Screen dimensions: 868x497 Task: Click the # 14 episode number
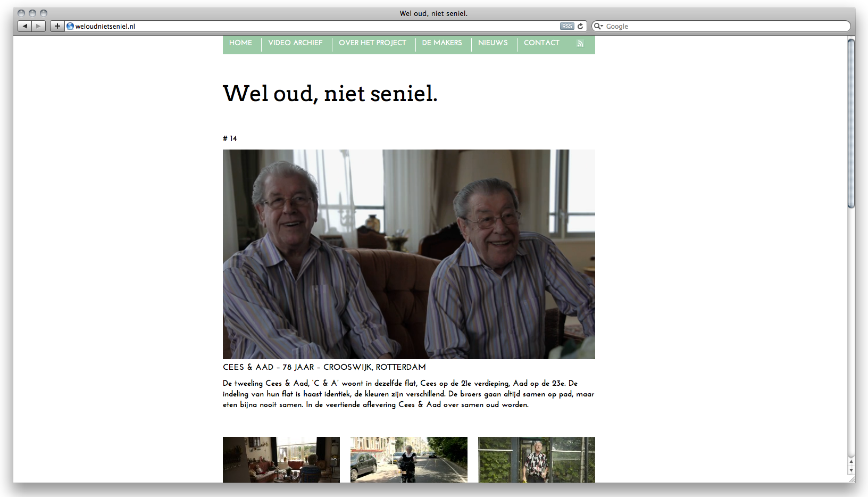(x=230, y=138)
